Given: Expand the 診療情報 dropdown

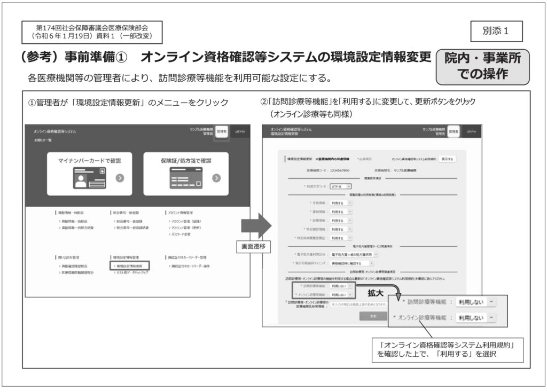Looking at the screenshot, I should click(341, 221).
